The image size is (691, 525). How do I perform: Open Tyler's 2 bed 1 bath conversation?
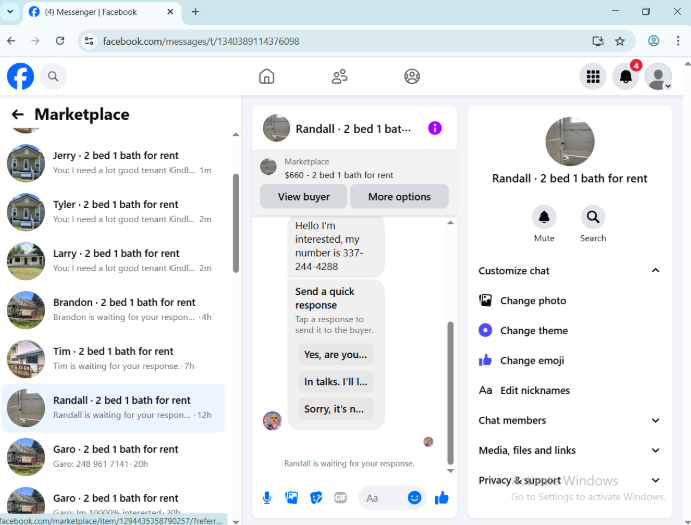[113, 212]
